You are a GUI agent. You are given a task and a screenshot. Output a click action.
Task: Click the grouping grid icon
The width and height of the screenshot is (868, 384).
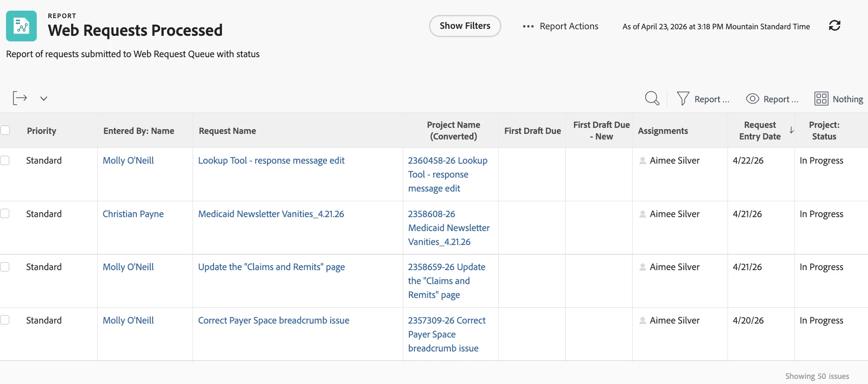click(821, 99)
